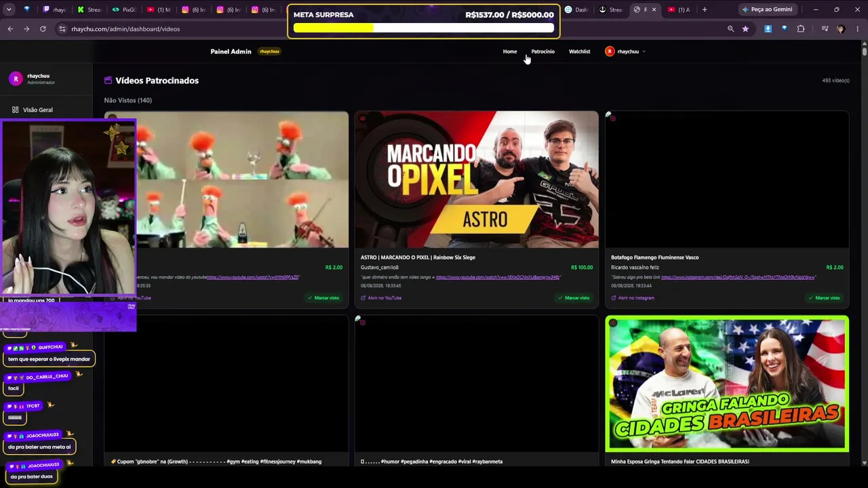
Task: Open the ASTRO video in YouTube
Action: tap(381, 298)
